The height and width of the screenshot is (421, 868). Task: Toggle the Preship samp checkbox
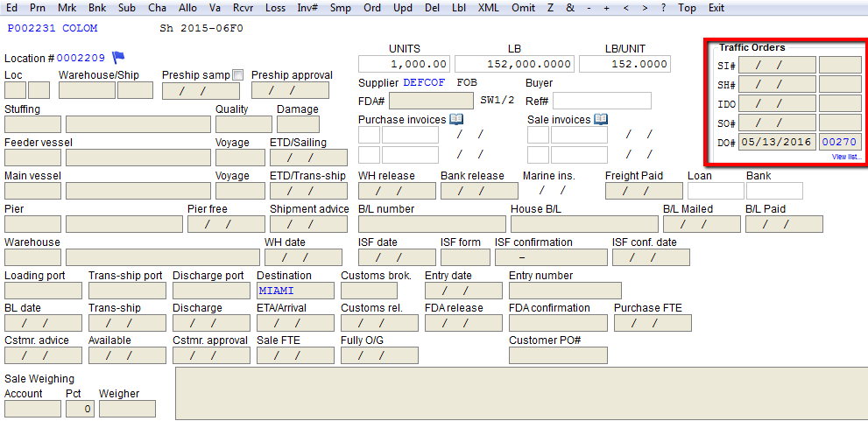pyautogui.click(x=237, y=74)
